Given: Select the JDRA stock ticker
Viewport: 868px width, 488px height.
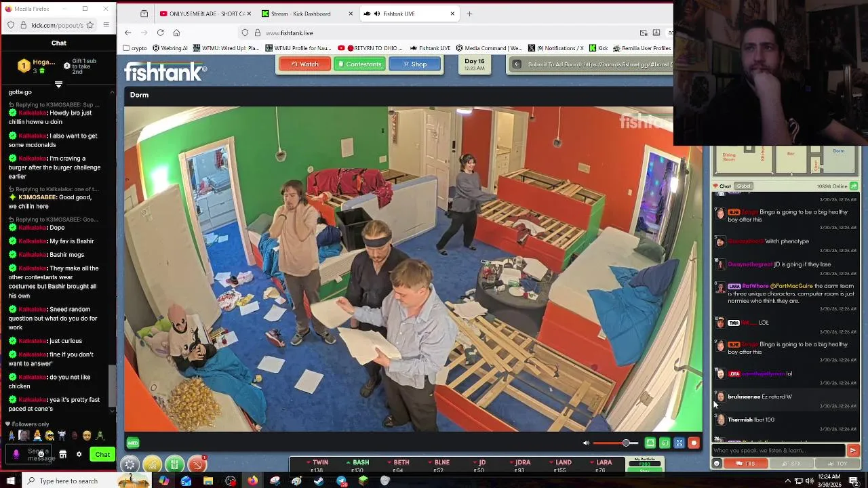Looking at the screenshot, I should [519, 466].
